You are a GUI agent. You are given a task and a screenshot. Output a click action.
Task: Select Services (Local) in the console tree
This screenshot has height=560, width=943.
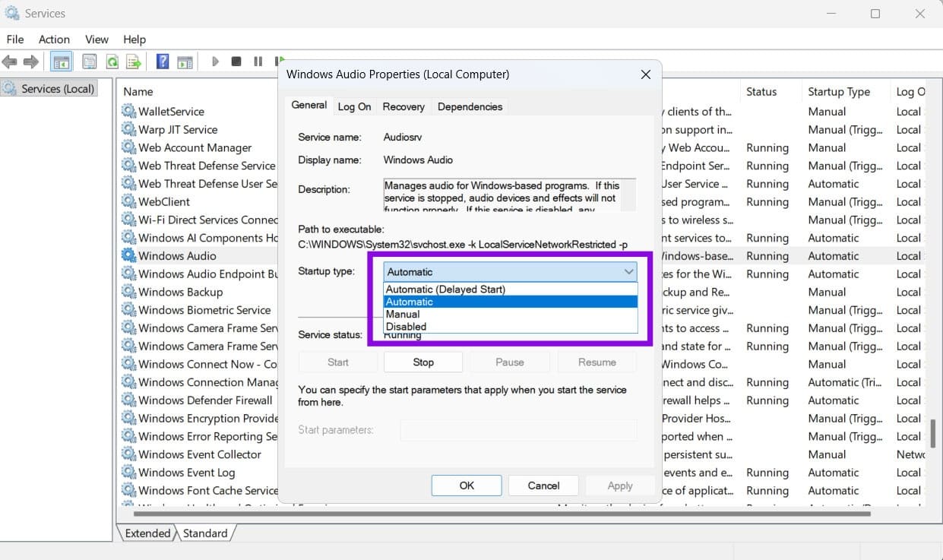[x=58, y=89]
